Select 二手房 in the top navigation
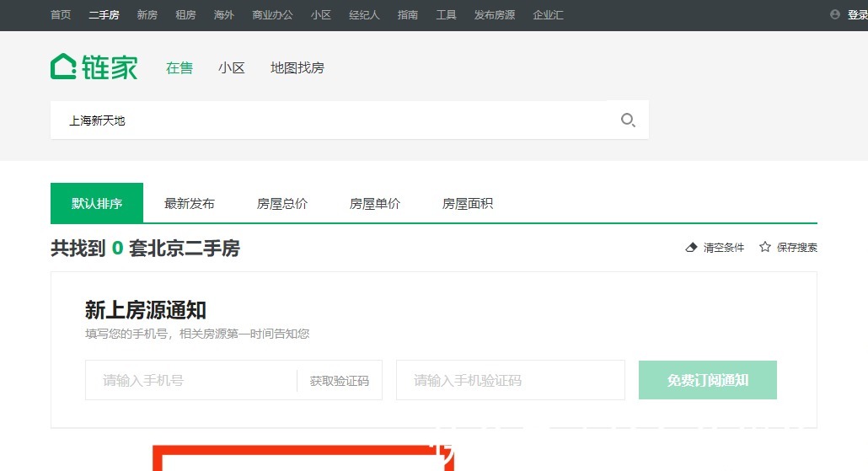Viewport: 868px width, 471px height. click(104, 15)
